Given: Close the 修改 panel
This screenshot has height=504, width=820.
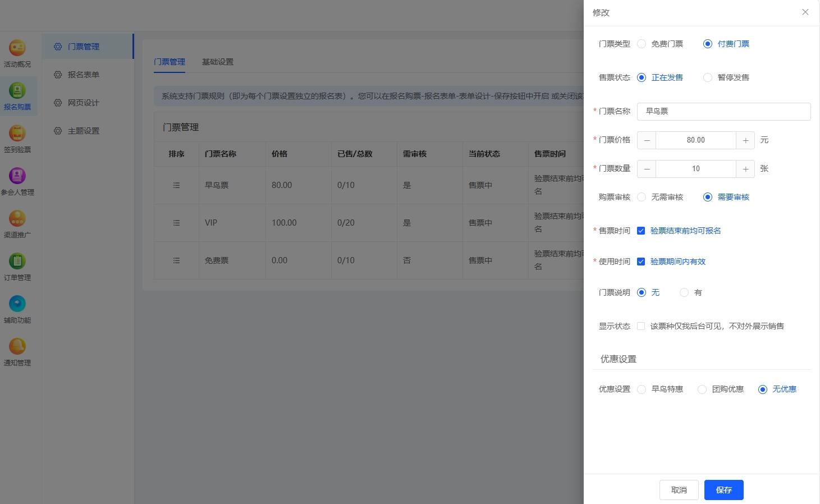Looking at the screenshot, I should tap(805, 12).
